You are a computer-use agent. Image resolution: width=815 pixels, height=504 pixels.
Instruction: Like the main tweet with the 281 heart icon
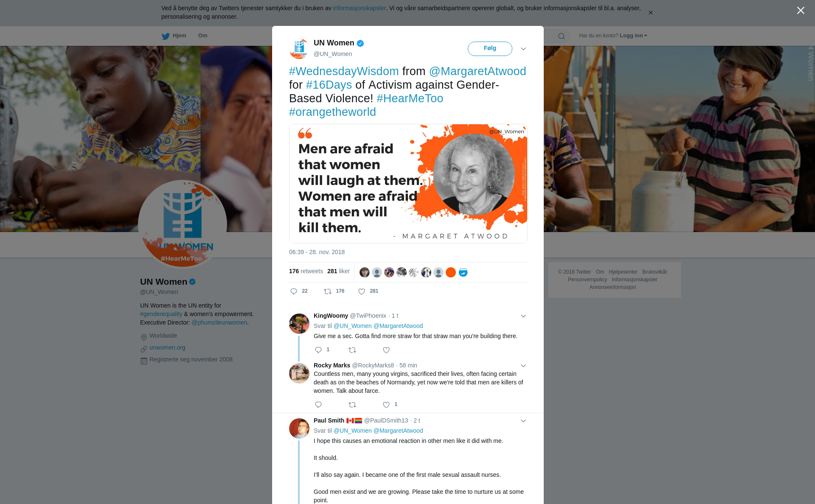click(362, 291)
